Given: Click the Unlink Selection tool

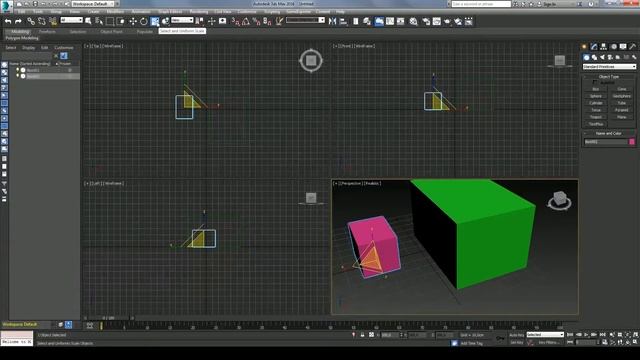Looking at the screenshot, I should [42, 21].
